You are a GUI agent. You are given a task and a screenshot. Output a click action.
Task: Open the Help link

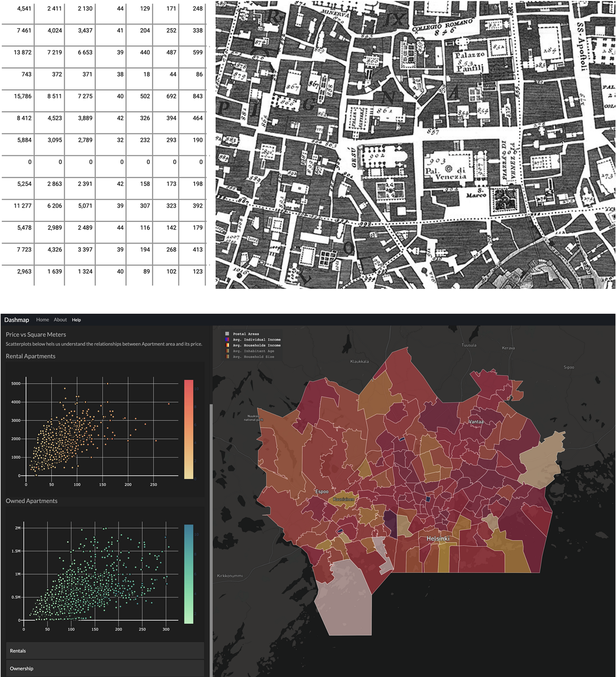coord(77,320)
